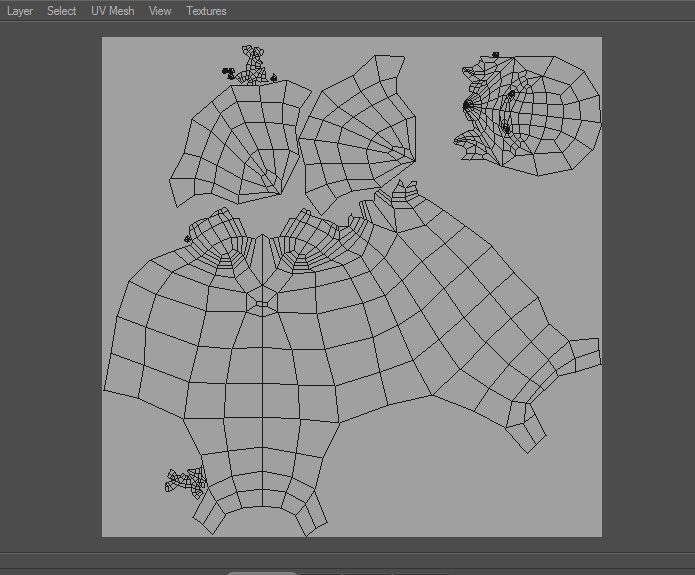Click the empty bottom-right corner of UV canvas

pos(570,510)
